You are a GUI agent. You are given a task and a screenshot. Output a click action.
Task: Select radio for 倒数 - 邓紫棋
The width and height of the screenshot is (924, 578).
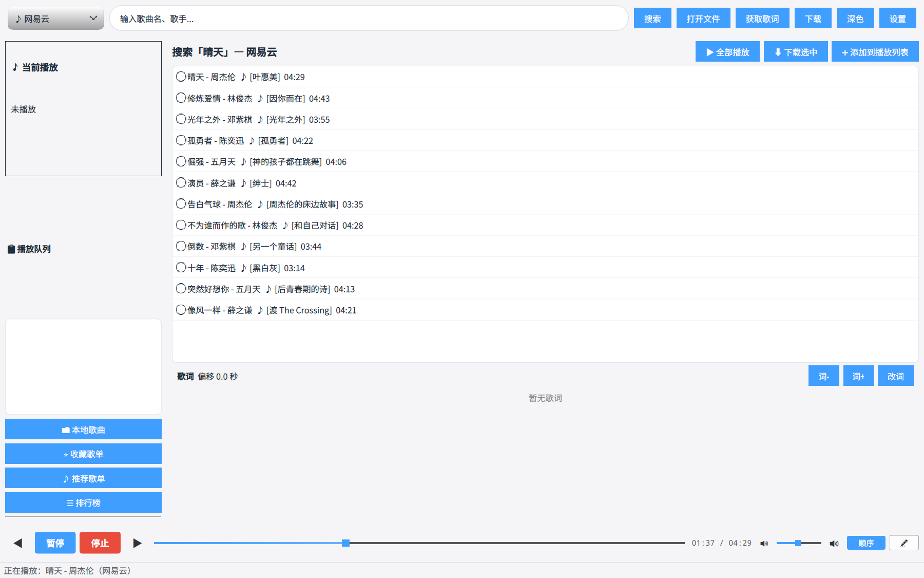[x=181, y=246]
